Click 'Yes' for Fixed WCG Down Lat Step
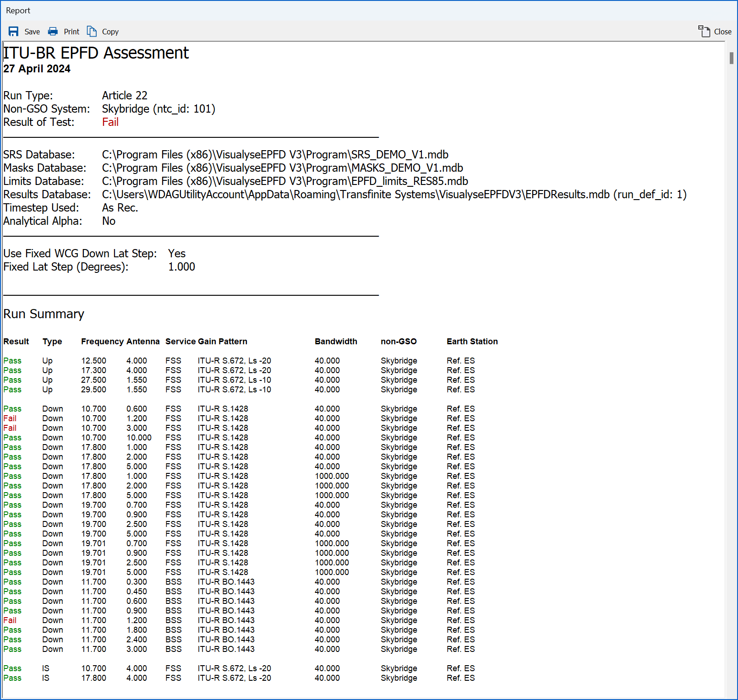Screen dimensions: 738x700 coord(177,254)
